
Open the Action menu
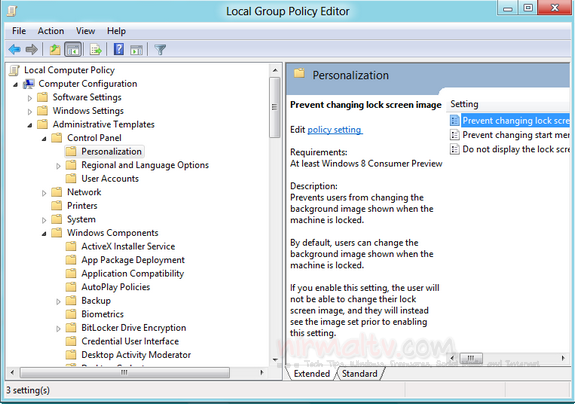point(51,31)
